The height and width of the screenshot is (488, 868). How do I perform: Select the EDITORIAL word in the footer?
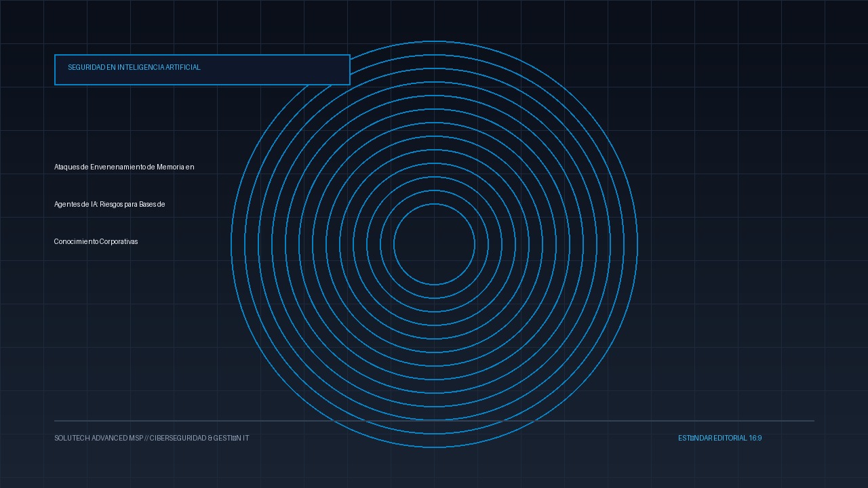(731, 439)
